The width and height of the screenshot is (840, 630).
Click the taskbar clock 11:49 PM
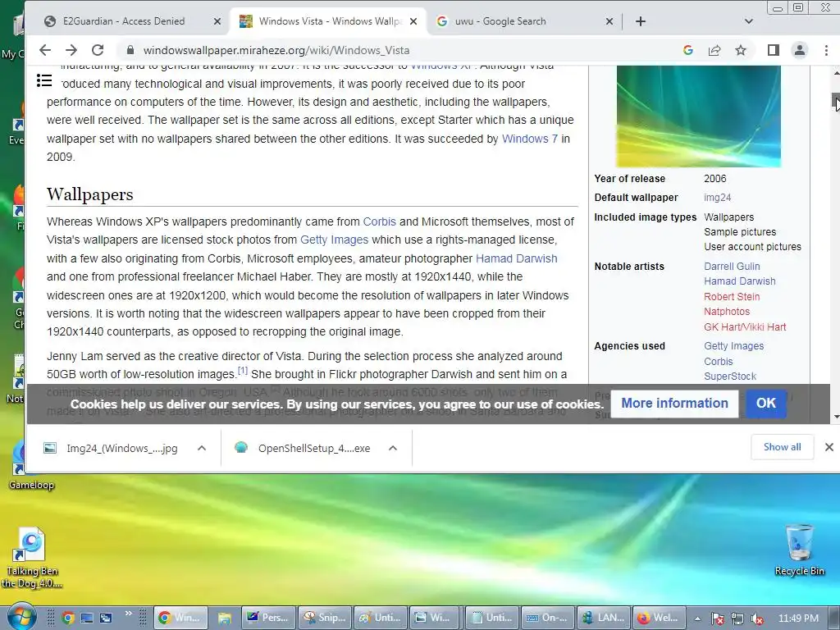pyautogui.click(x=798, y=618)
